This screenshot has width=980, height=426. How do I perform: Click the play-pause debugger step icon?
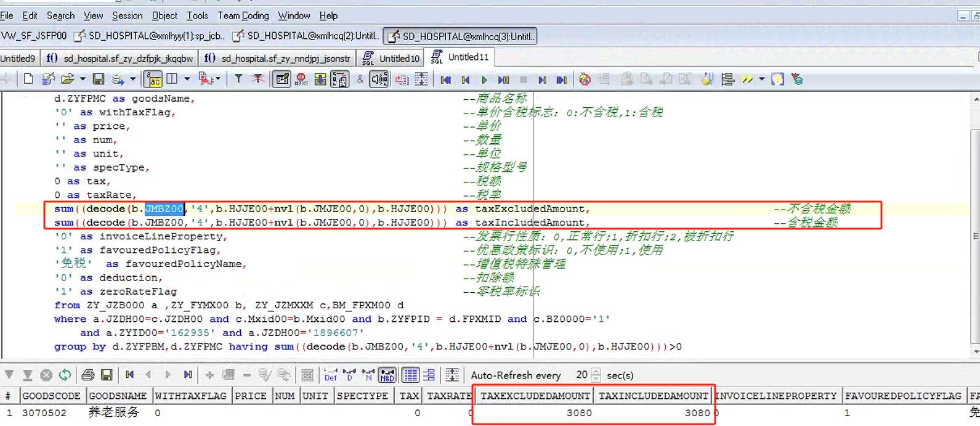click(x=503, y=80)
